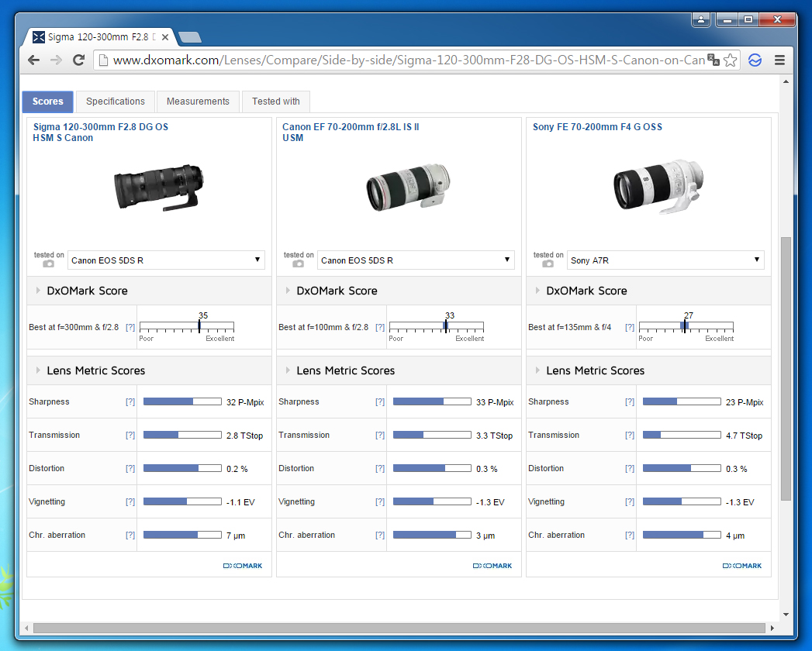
Task: Click the Canon DxOMark score gauge showing 33
Action: click(x=437, y=326)
